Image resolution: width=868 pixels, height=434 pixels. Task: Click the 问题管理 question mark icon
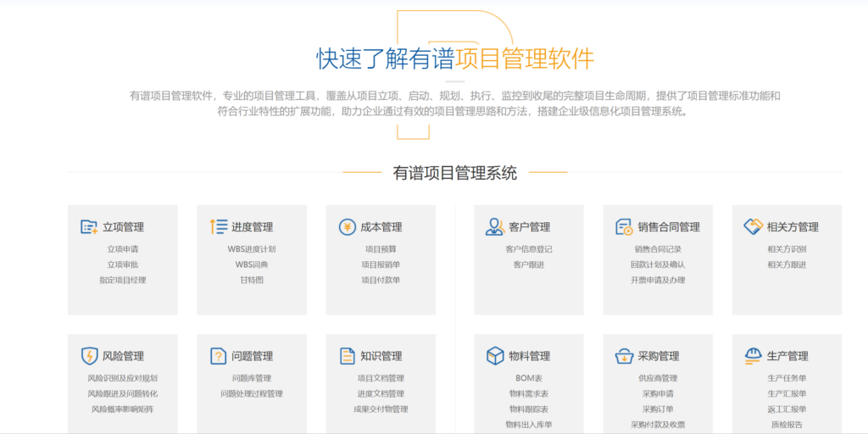click(218, 355)
